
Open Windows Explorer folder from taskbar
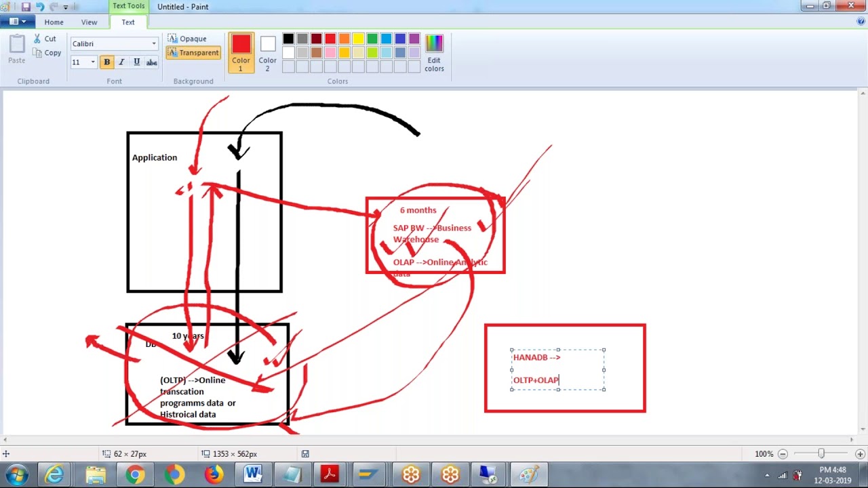(x=96, y=475)
